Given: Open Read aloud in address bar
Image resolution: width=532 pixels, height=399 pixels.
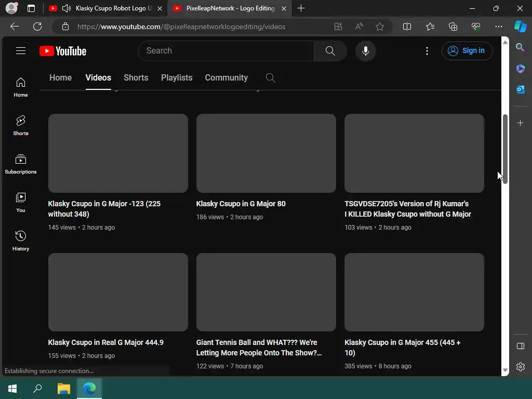Looking at the screenshot, I should pyautogui.click(x=359, y=26).
